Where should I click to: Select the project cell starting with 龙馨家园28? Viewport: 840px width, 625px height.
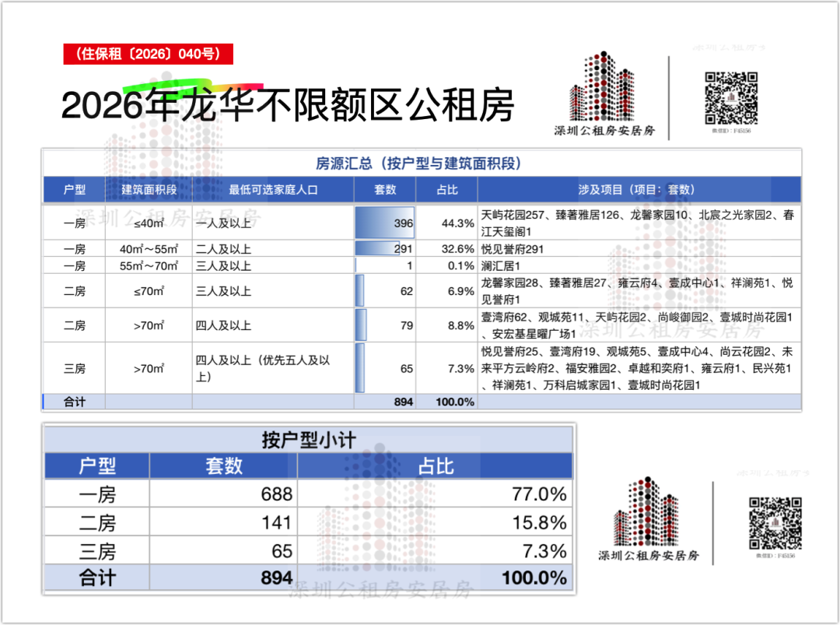(639, 291)
